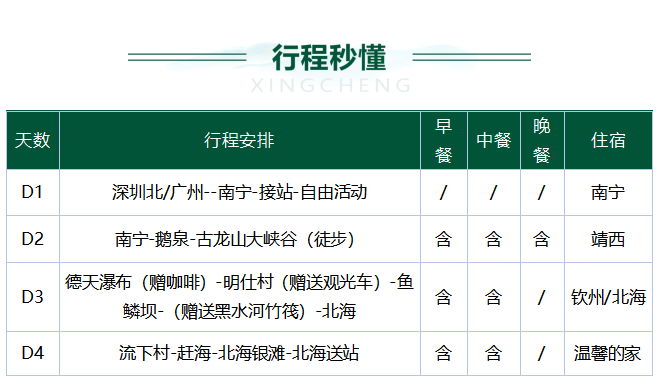Viewport: 657px width, 384px height.
Task: Click the 温馨的家 lodging cell
Action: tap(608, 353)
